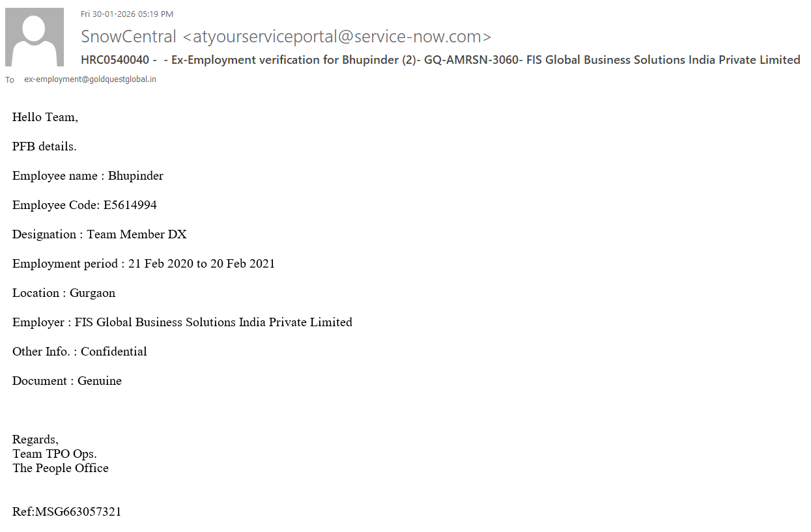Click the Ref:MSG663057321 reference text
811x532 pixels.
67,512
